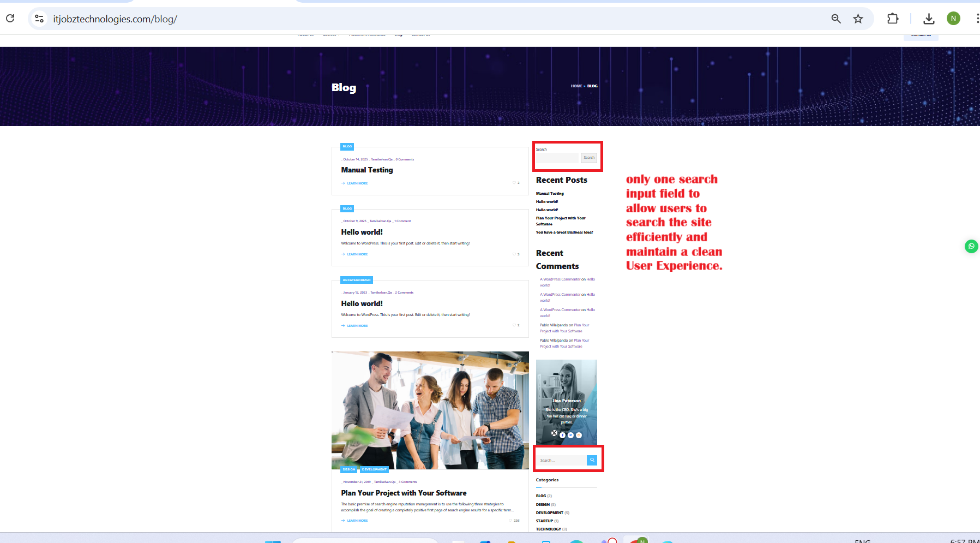Open the Facebook icon under Jina Peterson
The height and width of the screenshot is (543, 980).
tap(562, 435)
